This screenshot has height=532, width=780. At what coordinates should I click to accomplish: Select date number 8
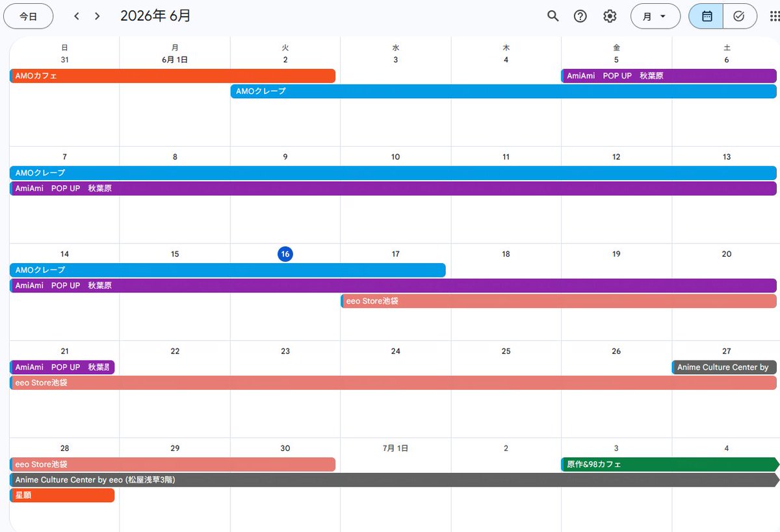tap(175, 157)
